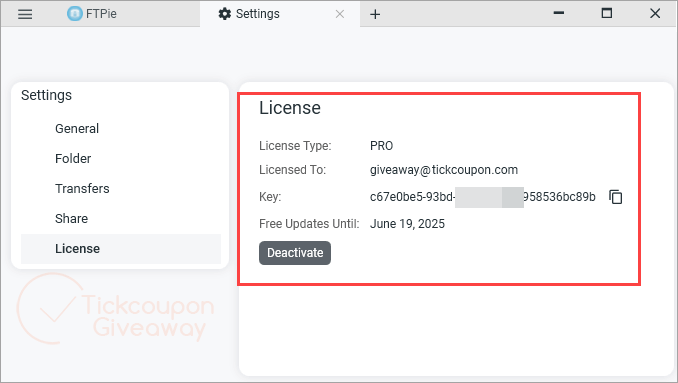Click the FTPie logo icon
Image resolution: width=678 pixels, height=383 pixels.
[75, 14]
